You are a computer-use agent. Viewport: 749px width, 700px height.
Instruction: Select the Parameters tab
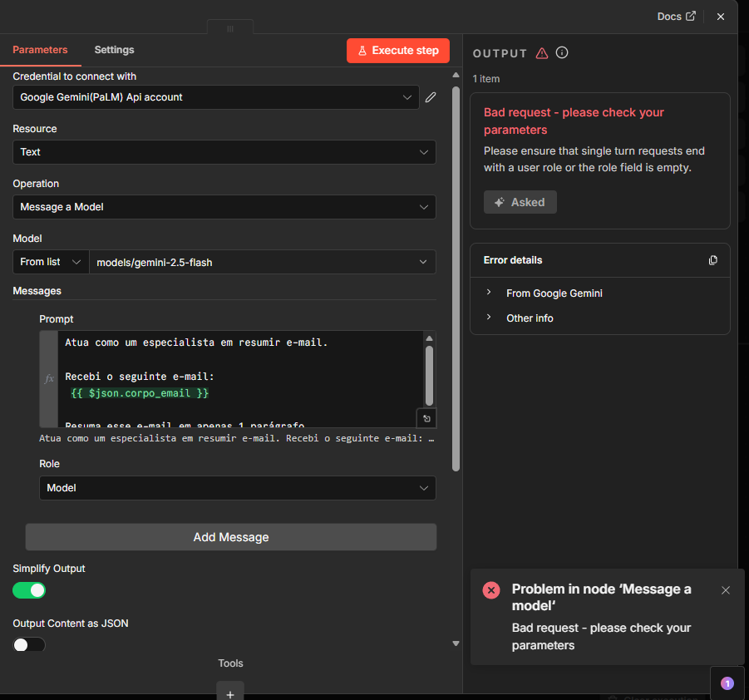(x=40, y=50)
